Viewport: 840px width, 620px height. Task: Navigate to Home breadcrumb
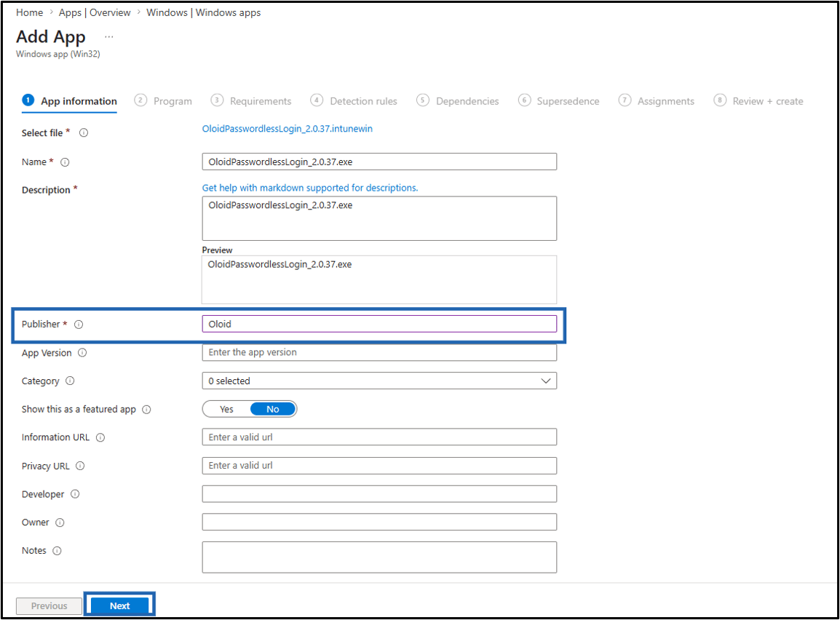[x=29, y=12]
